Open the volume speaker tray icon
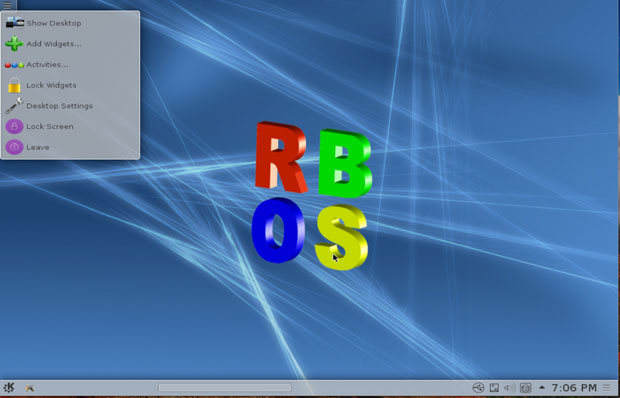This screenshot has height=398, width=620. pos(509,388)
